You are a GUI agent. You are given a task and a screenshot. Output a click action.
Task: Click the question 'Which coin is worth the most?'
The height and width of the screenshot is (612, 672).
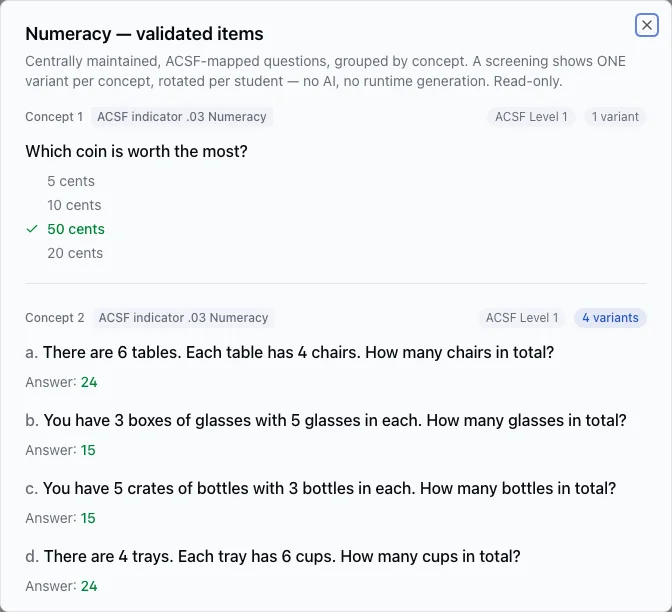136,151
